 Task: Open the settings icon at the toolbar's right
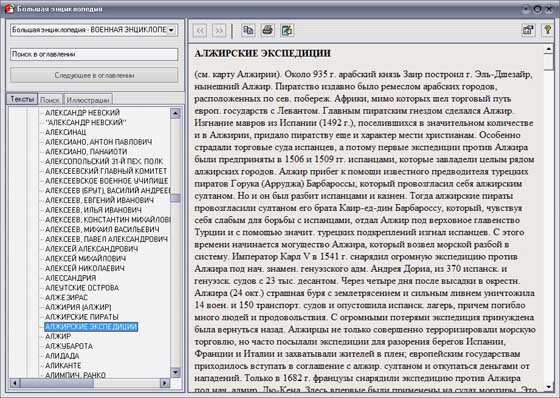click(528, 30)
